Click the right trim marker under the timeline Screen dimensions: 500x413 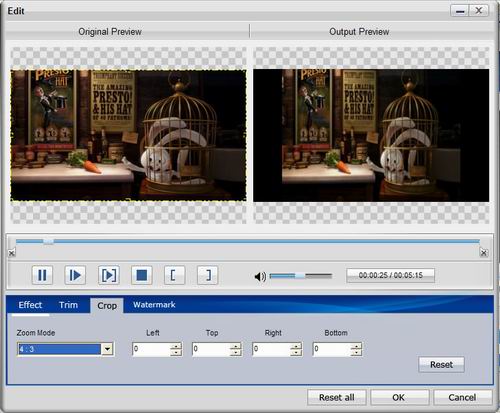[484, 253]
